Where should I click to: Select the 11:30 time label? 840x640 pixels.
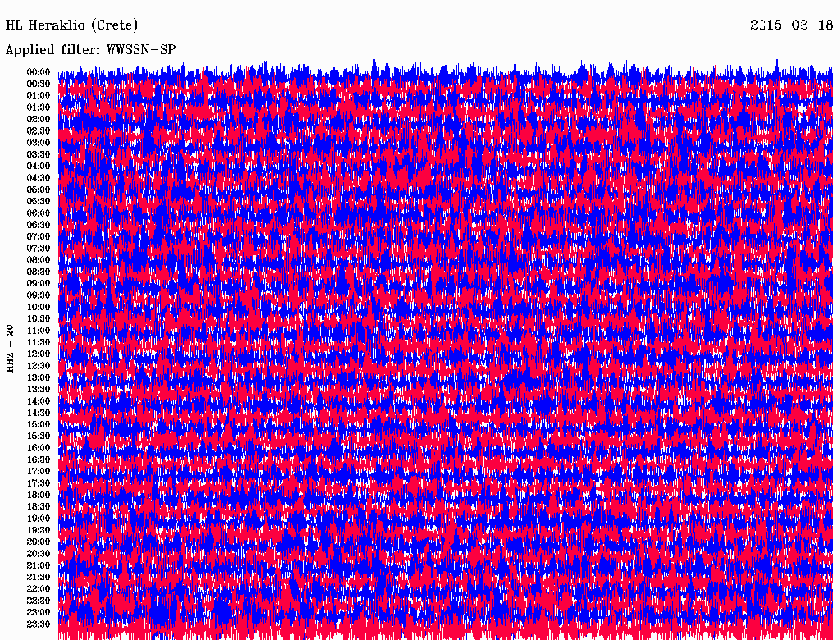[x=38, y=342]
